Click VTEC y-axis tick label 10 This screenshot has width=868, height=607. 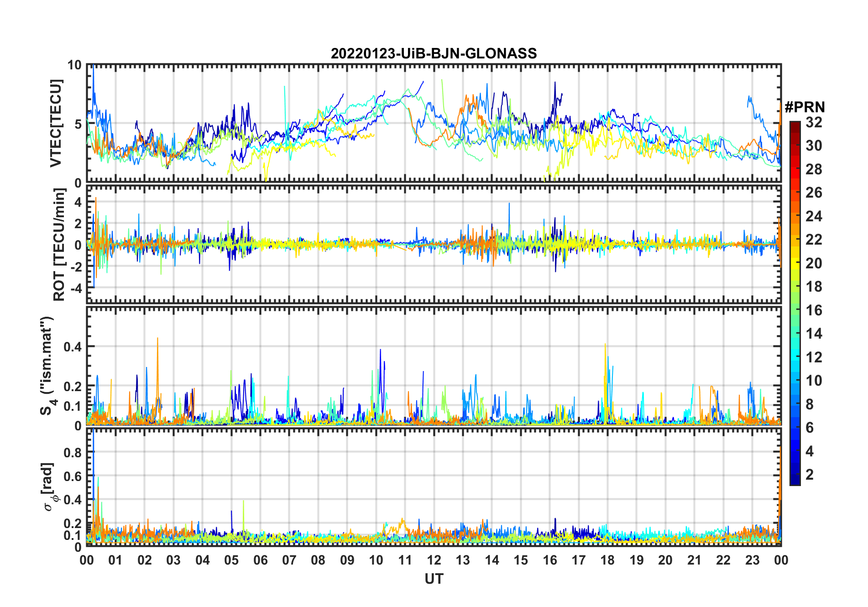[x=74, y=65]
